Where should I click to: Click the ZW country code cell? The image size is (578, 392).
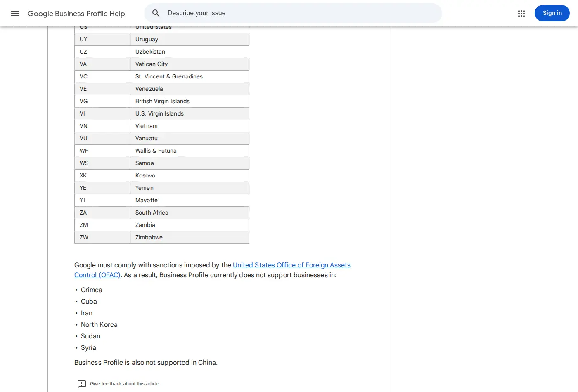(x=102, y=237)
